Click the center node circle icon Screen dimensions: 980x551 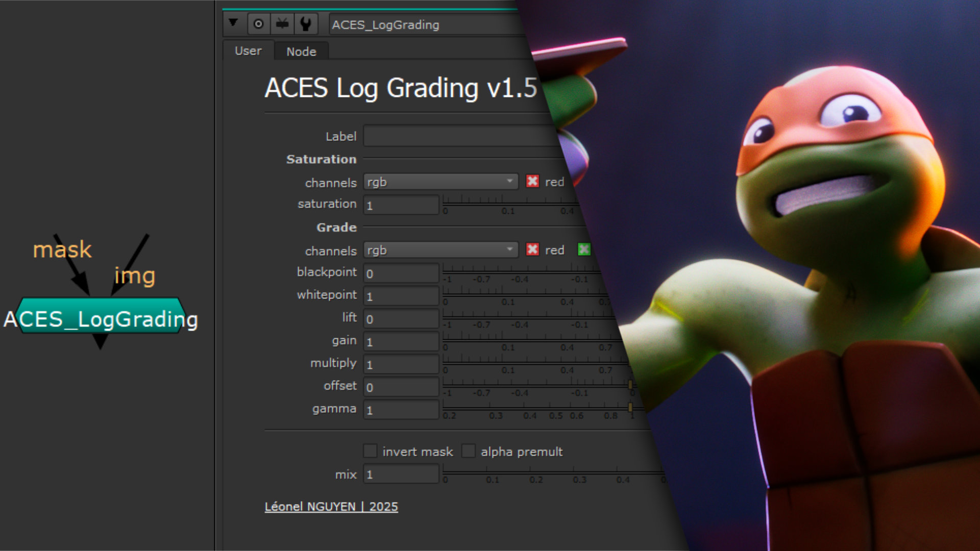[x=258, y=24]
